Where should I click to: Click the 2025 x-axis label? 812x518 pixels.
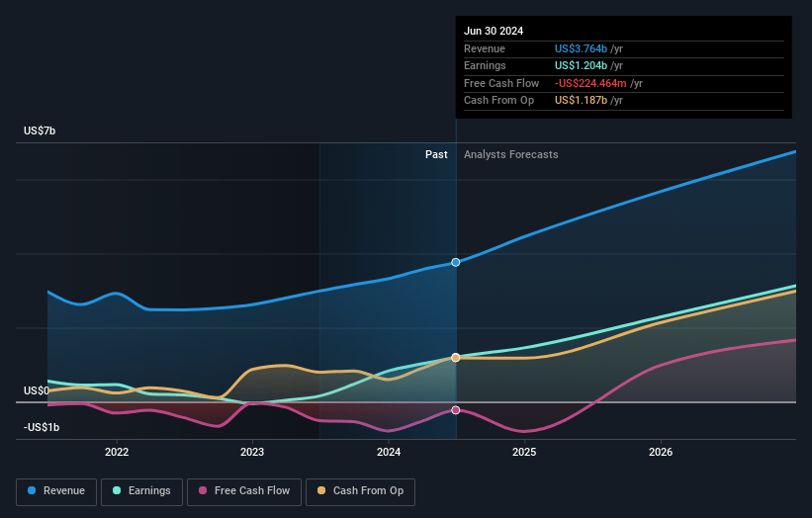(524, 453)
